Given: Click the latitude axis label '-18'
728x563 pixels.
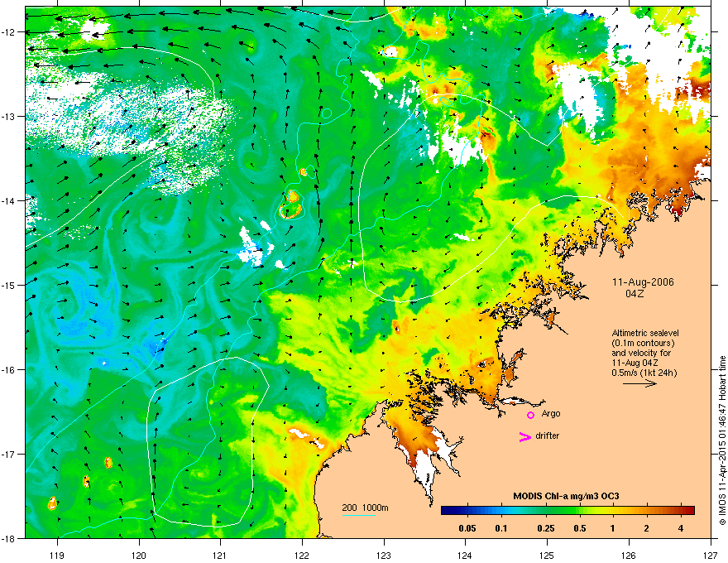Looking at the screenshot, I should [x=8, y=538].
